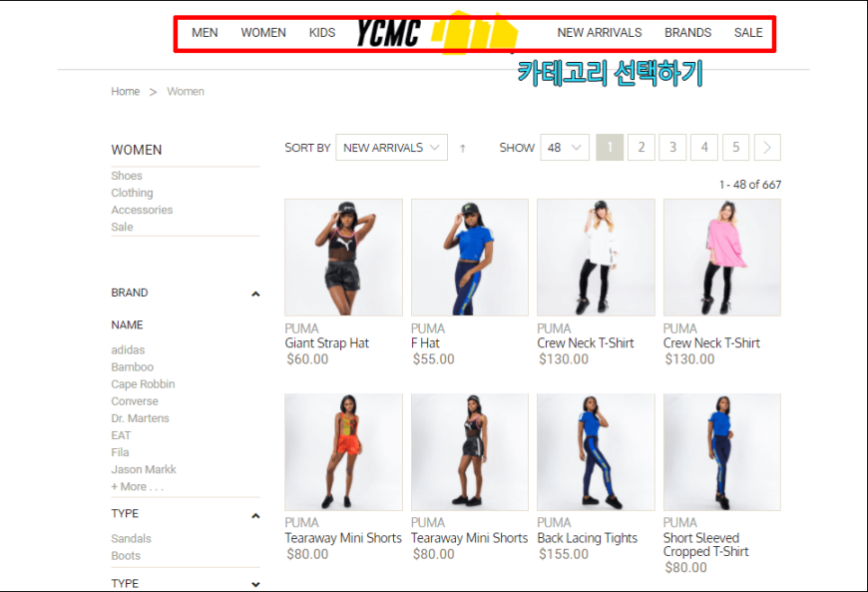
Task: Open the WOMEN category menu
Action: point(263,33)
